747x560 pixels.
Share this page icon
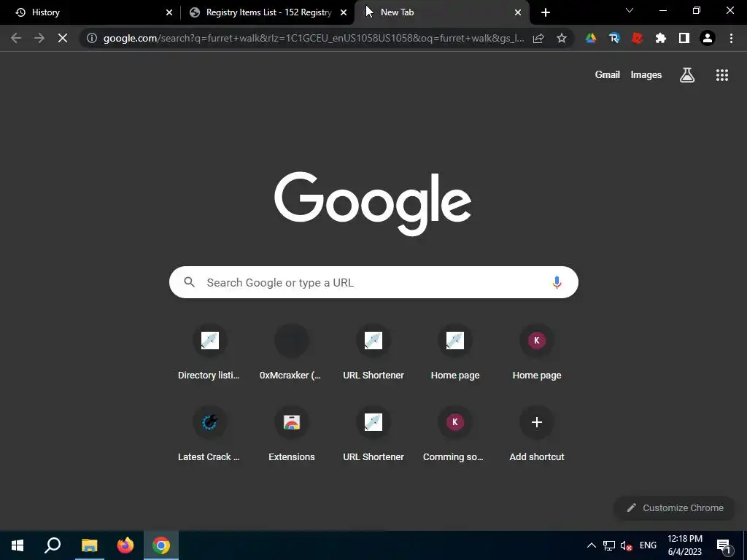point(539,38)
